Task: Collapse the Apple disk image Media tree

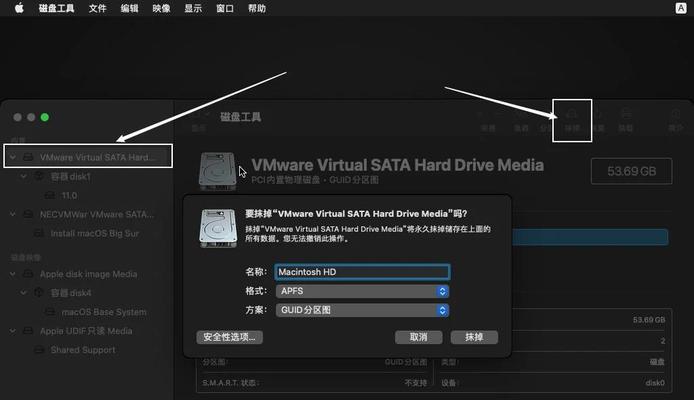Action: click(13, 274)
